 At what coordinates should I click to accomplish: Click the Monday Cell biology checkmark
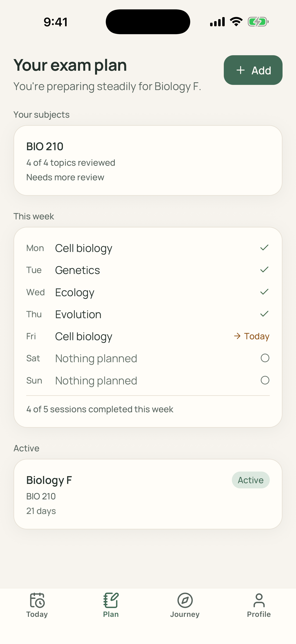point(264,247)
